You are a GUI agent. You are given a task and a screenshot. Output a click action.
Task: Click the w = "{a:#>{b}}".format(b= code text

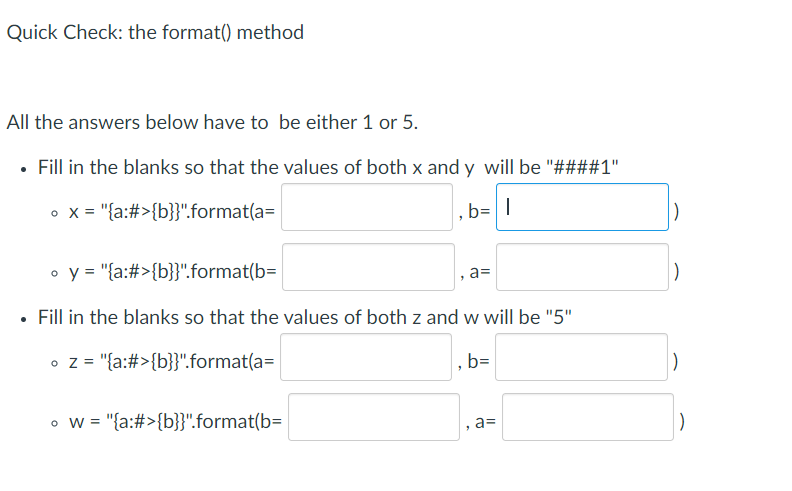click(176, 421)
